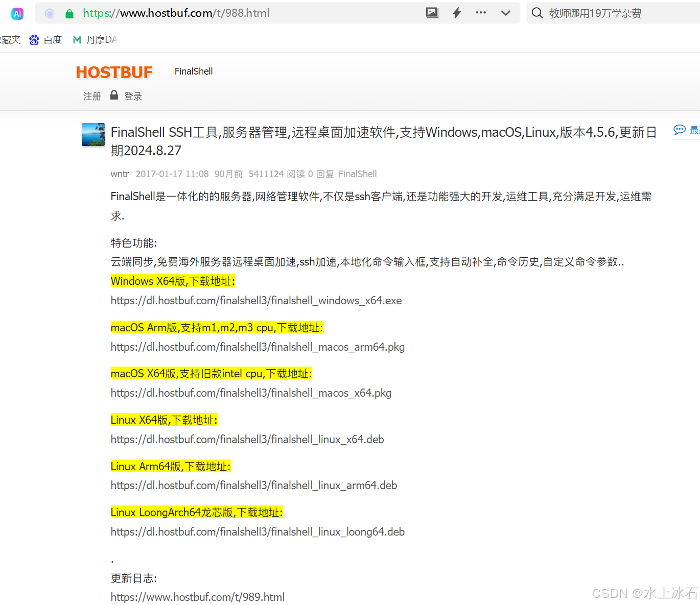Click the macOS arm64 pkg download URL
The width and height of the screenshot is (700, 605).
click(258, 347)
